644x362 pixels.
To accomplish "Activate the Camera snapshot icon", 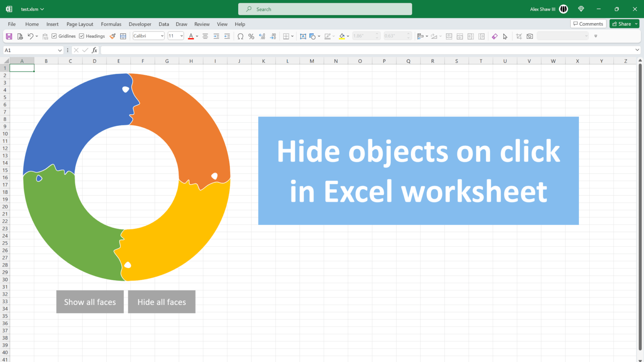I will click(x=530, y=36).
